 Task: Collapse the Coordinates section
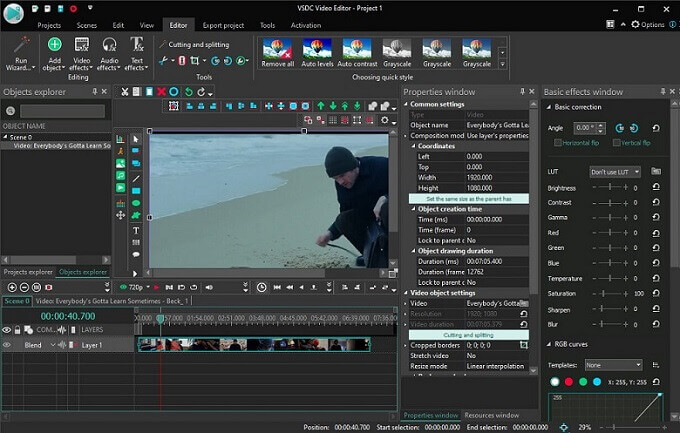[x=413, y=146]
